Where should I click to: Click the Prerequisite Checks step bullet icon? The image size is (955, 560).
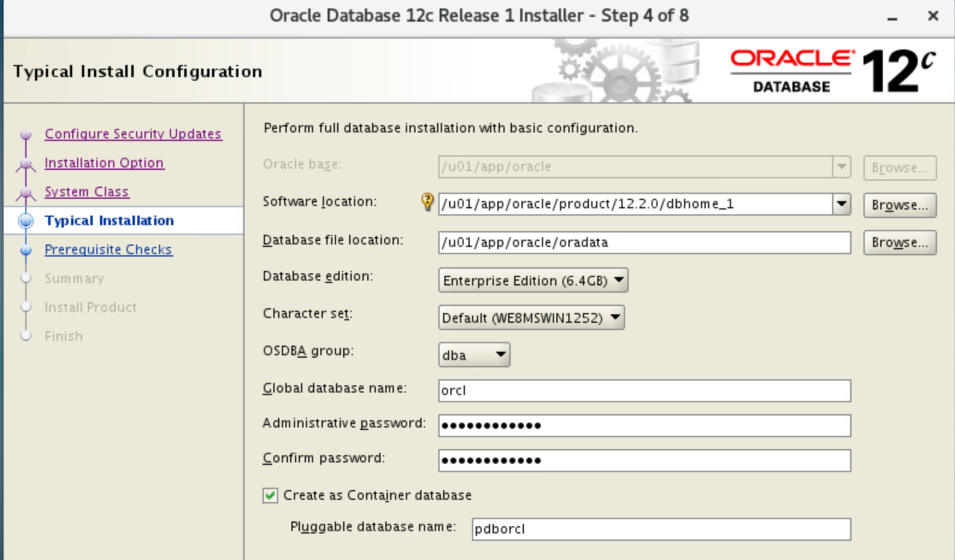tap(26, 250)
